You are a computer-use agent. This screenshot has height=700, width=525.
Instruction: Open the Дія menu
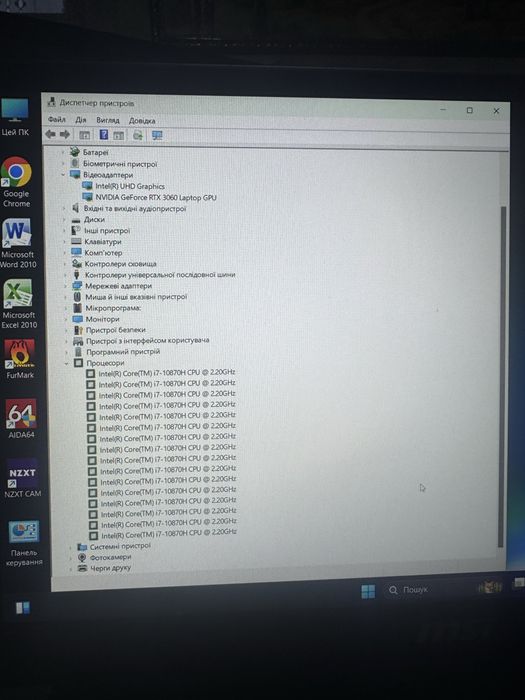point(81,120)
